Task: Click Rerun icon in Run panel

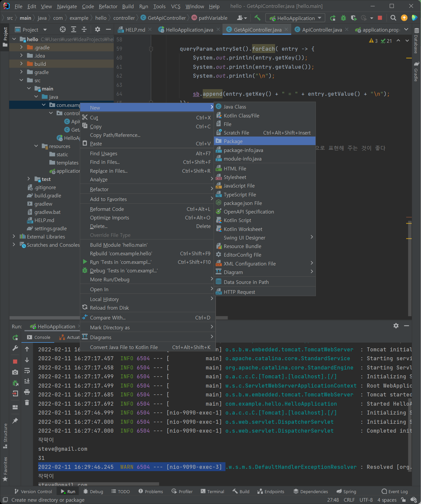Action: (x=15, y=338)
